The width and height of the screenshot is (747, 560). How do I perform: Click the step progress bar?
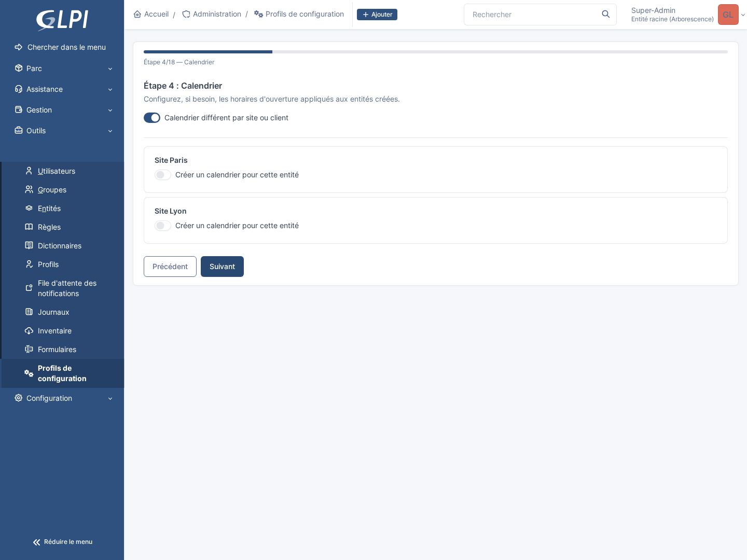click(x=436, y=52)
